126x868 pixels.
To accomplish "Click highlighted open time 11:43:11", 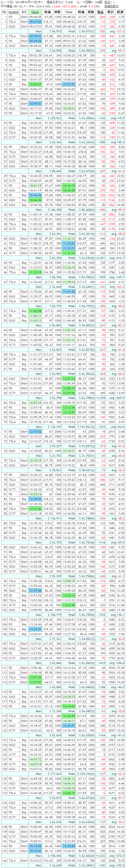I will 35,321.
